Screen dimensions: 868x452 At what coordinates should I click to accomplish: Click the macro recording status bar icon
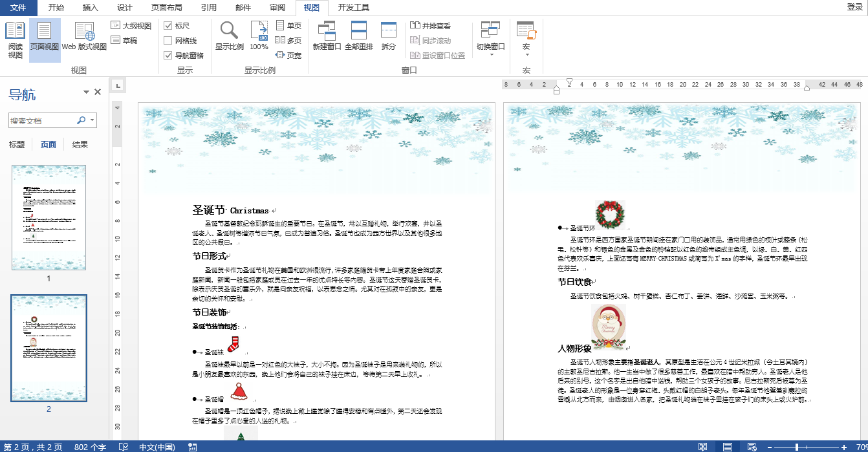pyautogui.click(x=193, y=447)
